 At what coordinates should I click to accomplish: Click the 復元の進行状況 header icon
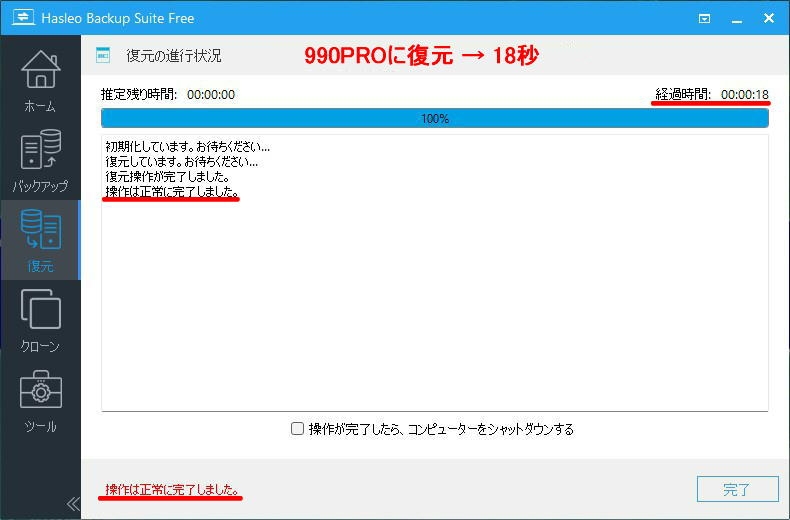tap(103, 55)
